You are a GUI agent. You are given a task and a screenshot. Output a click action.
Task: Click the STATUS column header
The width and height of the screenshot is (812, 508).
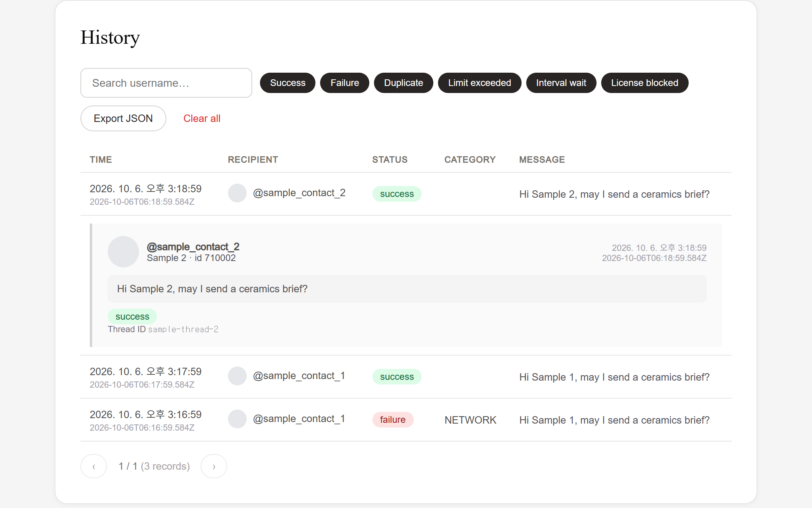click(390, 159)
